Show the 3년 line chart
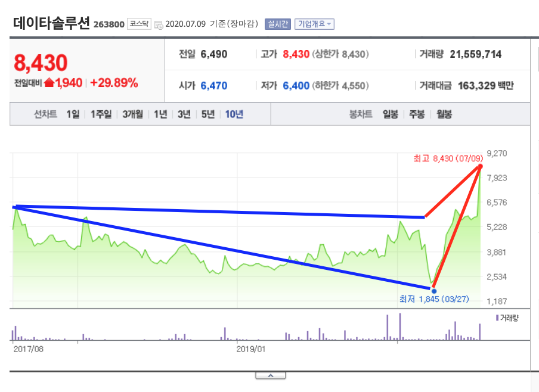This screenshot has height=392, width=539. click(184, 114)
